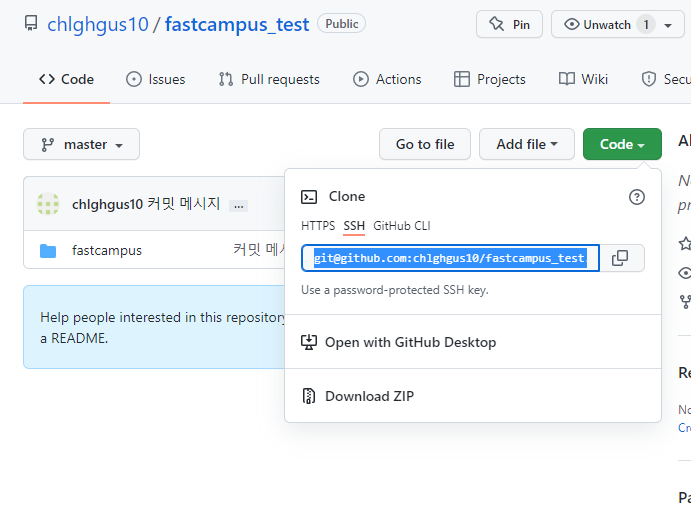The image size is (691, 506).
Task: Click the eye icon in Unwatch button
Action: point(572,24)
